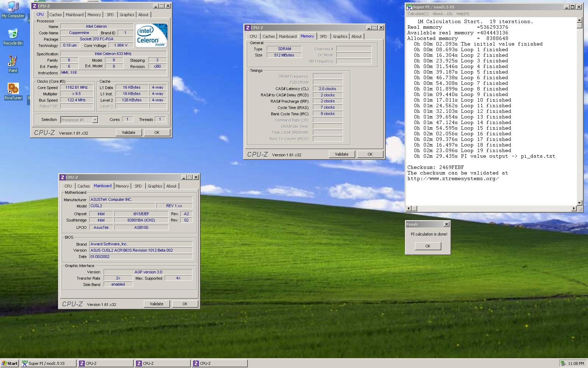Click the Package field Socket 370 FC-PGA
Screen dimensions: 588x368
pyautogui.click(x=97, y=39)
